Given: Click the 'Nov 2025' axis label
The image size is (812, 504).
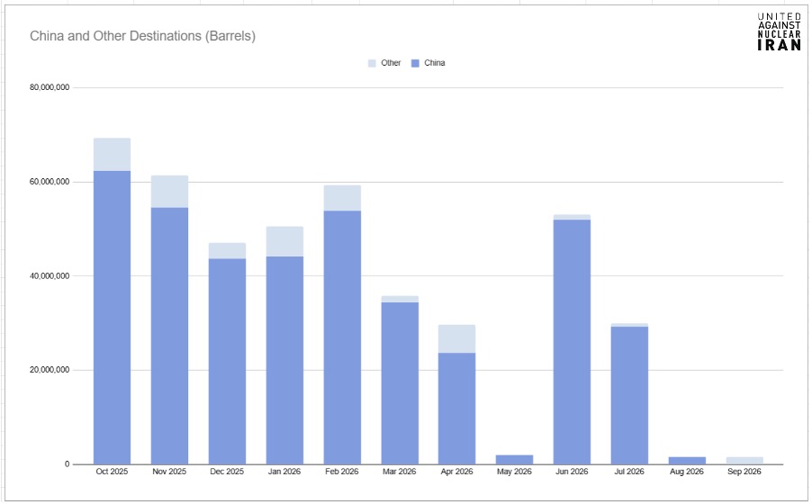Looking at the screenshot, I should (169, 472).
